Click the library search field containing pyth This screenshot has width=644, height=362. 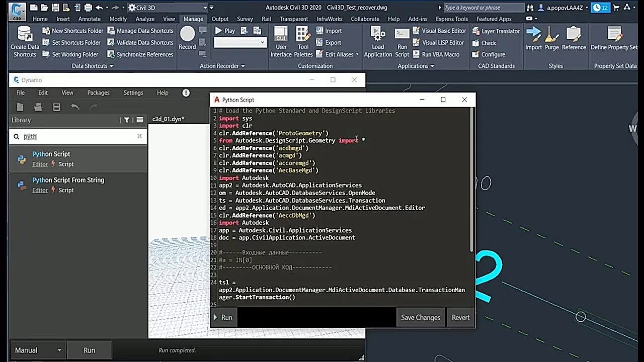coord(77,136)
